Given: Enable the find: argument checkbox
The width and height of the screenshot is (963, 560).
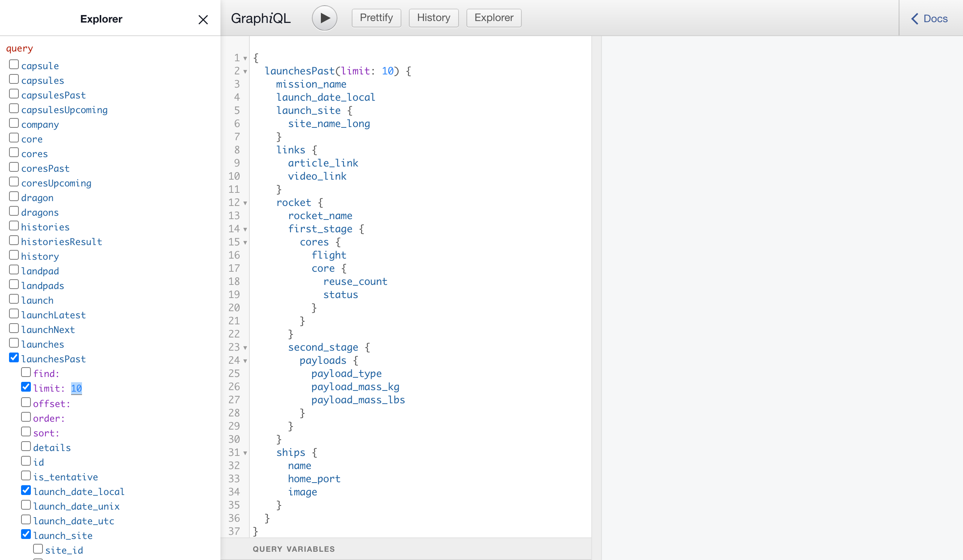Looking at the screenshot, I should point(26,372).
